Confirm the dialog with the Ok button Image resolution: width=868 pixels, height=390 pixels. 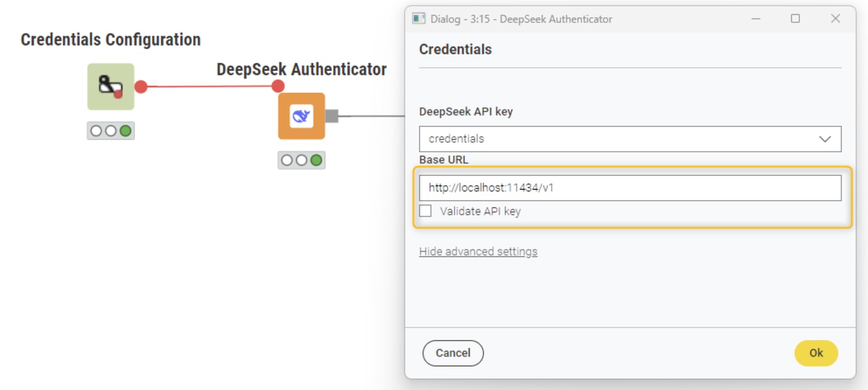tap(816, 353)
